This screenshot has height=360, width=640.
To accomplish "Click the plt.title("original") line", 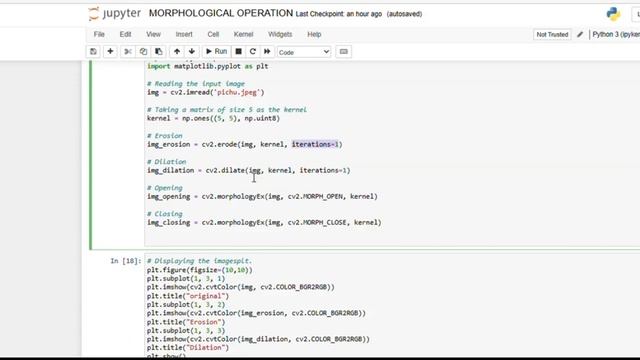I will [x=188, y=296].
